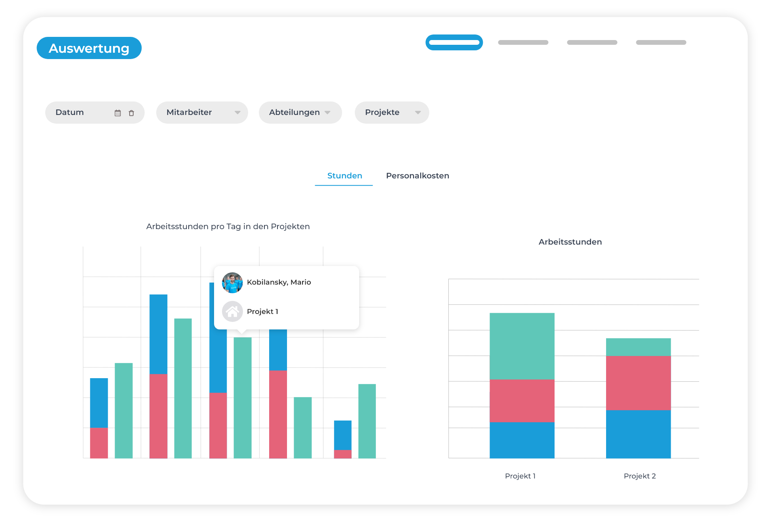Select the Stunden tab
This screenshot has height=532, width=771.
[344, 176]
